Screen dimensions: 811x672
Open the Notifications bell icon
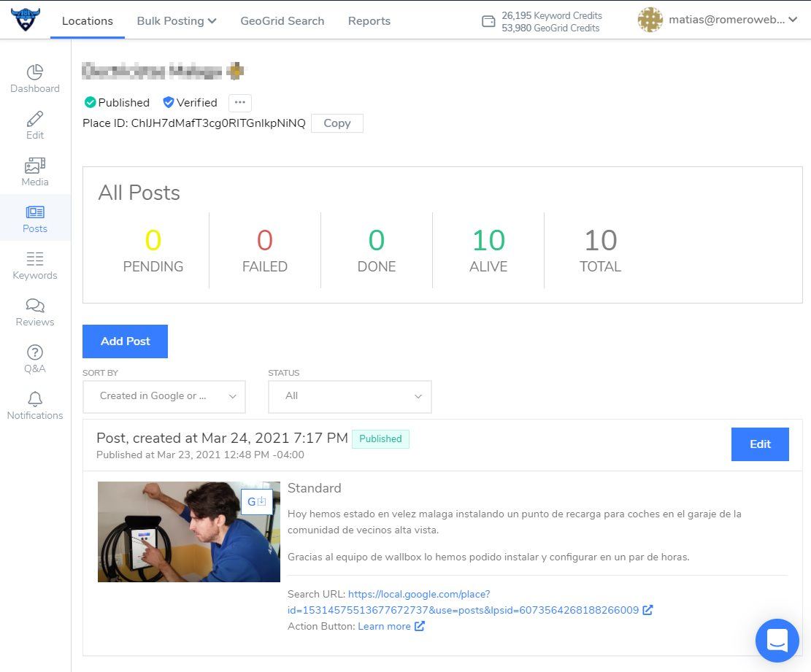(35, 399)
